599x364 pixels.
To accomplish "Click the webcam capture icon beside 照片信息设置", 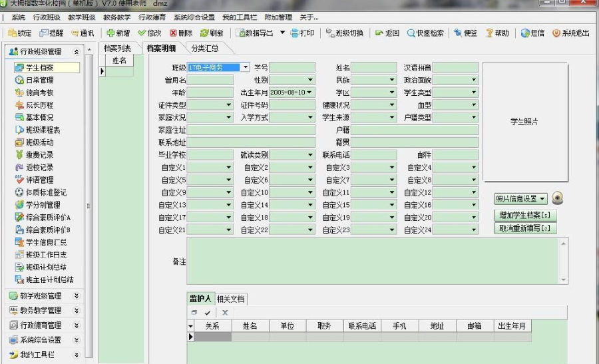I will point(557,198).
